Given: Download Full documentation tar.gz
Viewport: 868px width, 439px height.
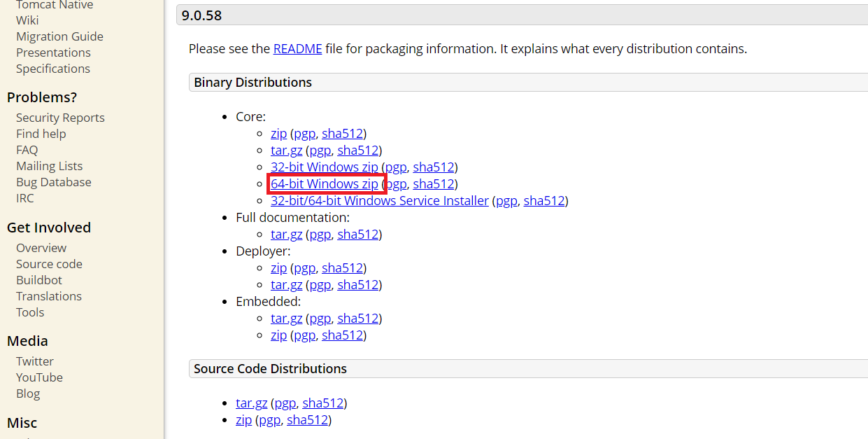Looking at the screenshot, I should coord(286,235).
